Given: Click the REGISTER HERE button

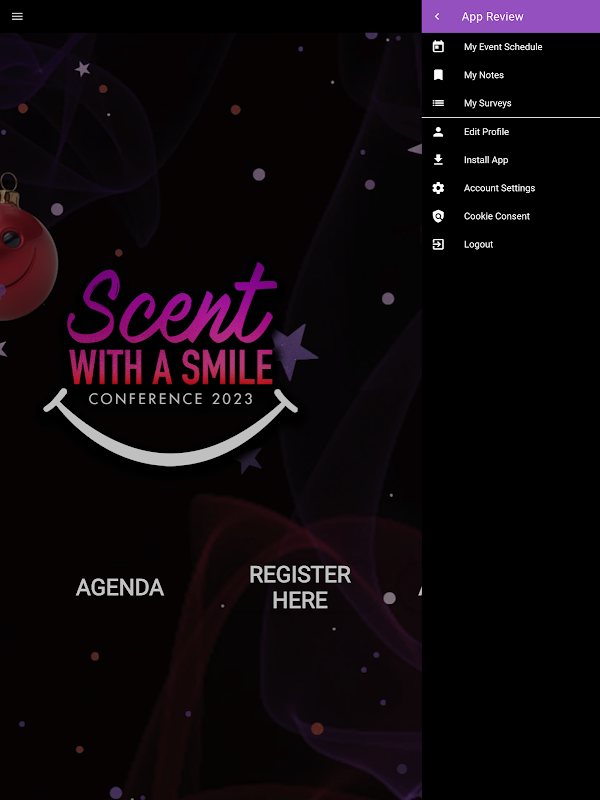Looking at the screenshot, I should coord(300,587).
